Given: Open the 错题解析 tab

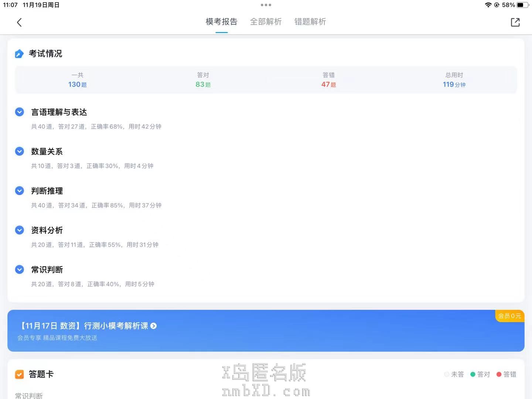Looking at the screenshot, I should [x=310, y=22].
